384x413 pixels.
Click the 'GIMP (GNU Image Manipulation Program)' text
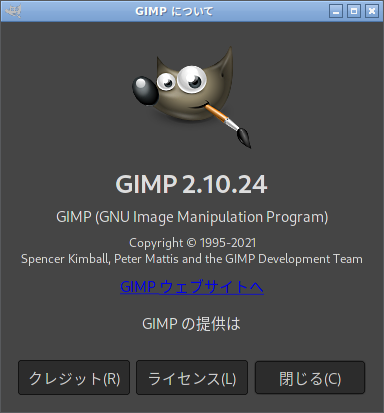192,217
